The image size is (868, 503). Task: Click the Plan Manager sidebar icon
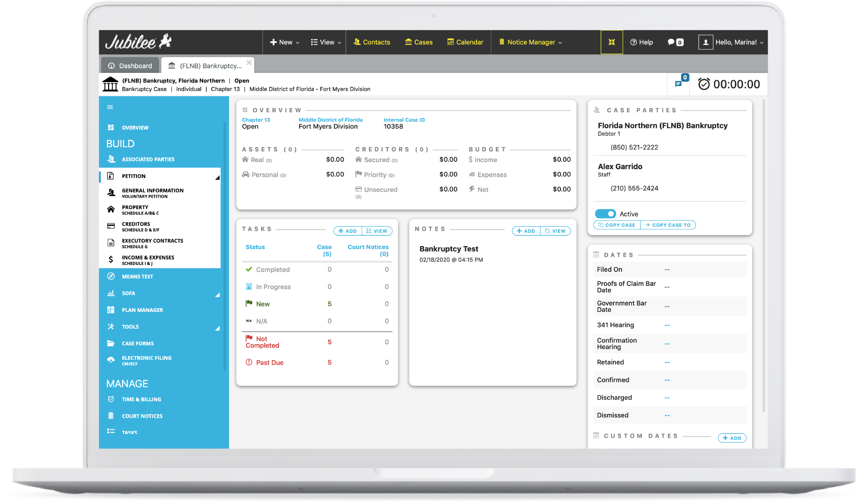(x=111, y=310)
